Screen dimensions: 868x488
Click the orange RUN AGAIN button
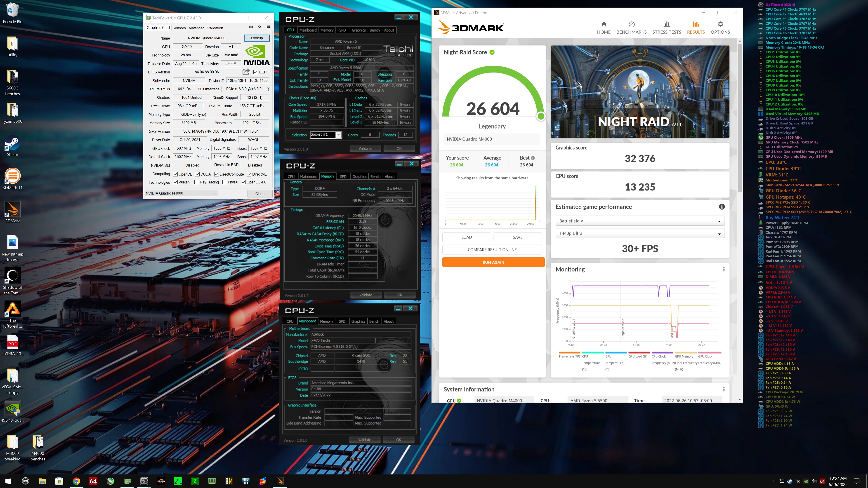coord(493,262)
